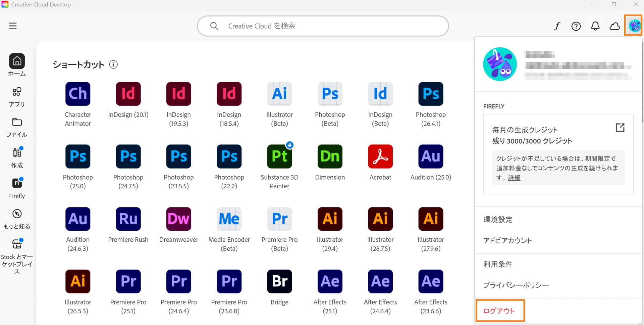Viewport: 644px width, 325px height.
Task: Click the large profile avatar in panel
Action: pos(500,64)
